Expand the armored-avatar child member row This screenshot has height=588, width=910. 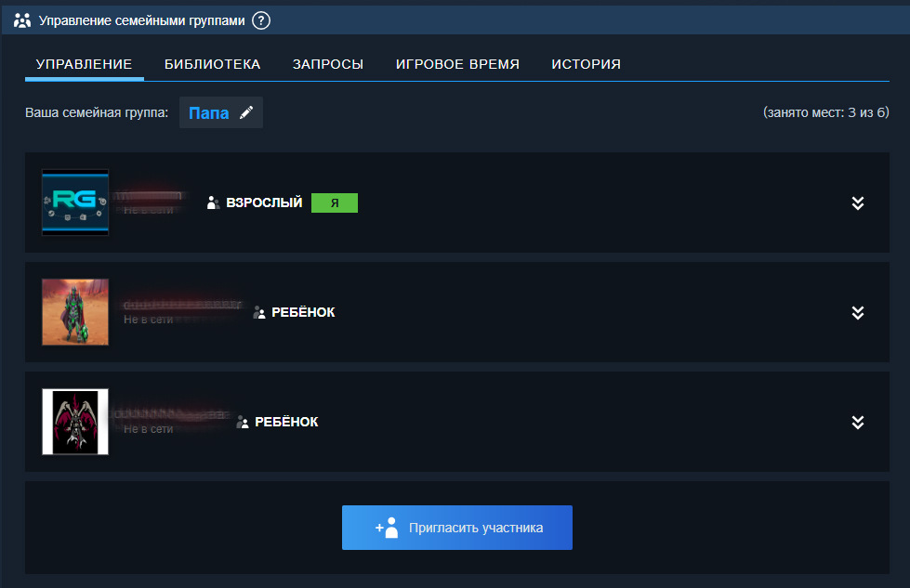(858, 313)
